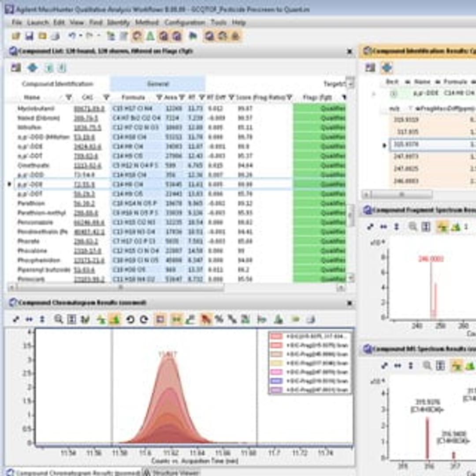Autoscale both axes in Fragment Spectrum toolbar
This screenshot has width=476, height=476.
(370, 227)
